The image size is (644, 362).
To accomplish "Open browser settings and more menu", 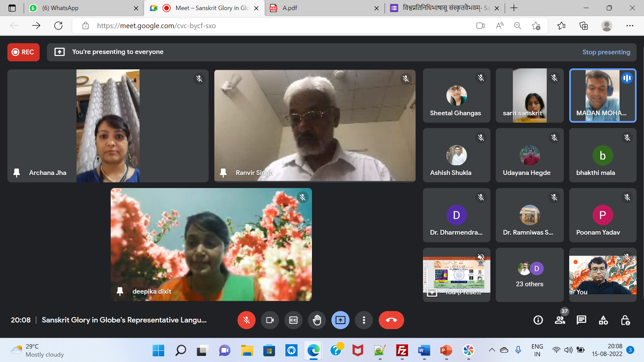I will (630, 26).
